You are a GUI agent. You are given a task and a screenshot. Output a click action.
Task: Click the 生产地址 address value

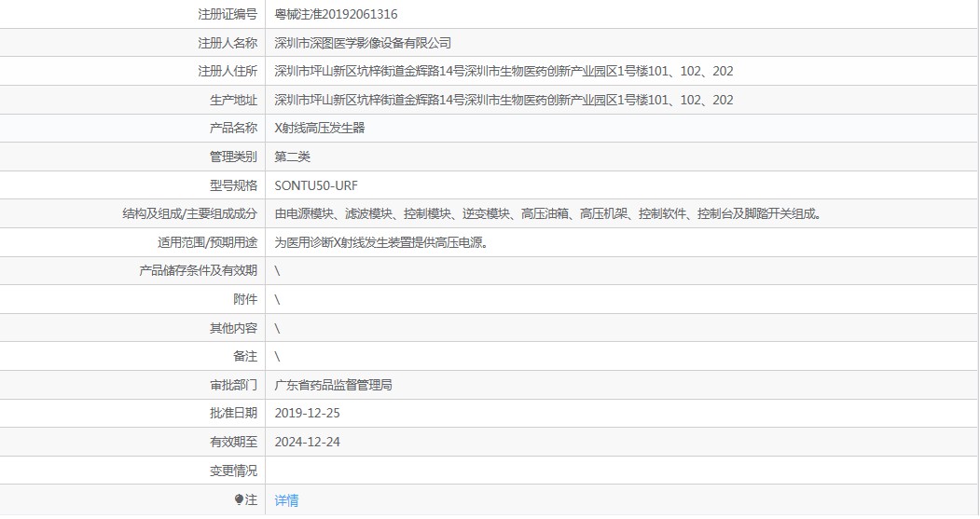[x=504, y=100]
